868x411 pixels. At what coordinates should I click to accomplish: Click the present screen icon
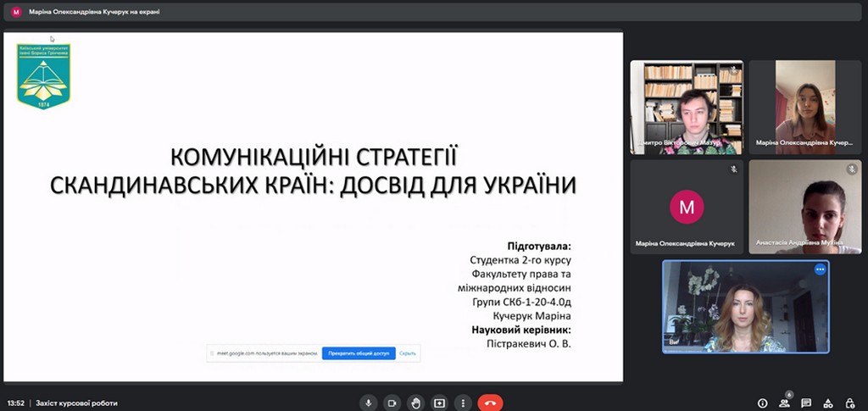point(439,403)
